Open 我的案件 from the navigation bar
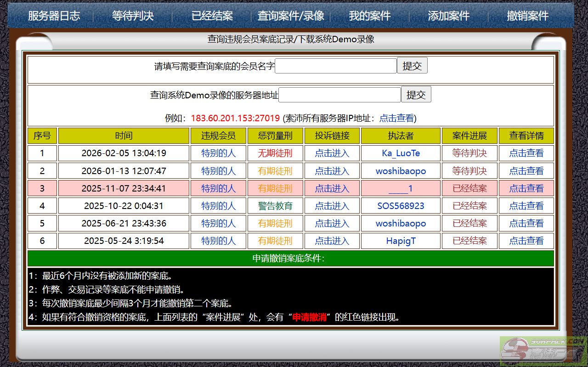The width and height of the screenshot is (588, 367). [370, 16]
